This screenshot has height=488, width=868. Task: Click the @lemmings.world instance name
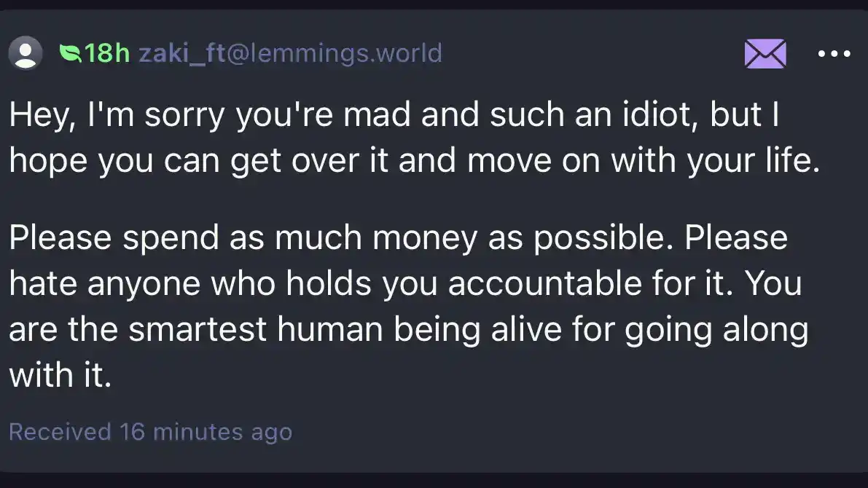(x=335, y=53)
